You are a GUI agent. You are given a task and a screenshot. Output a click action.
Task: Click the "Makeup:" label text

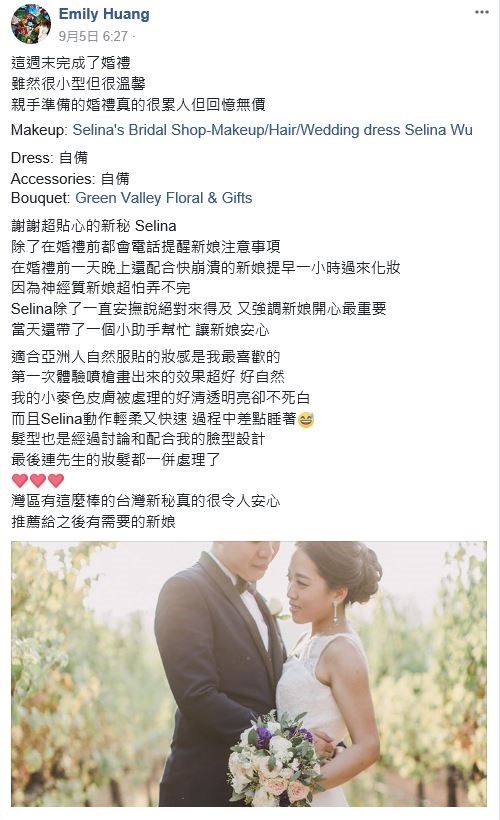click(x=39, y=130)
